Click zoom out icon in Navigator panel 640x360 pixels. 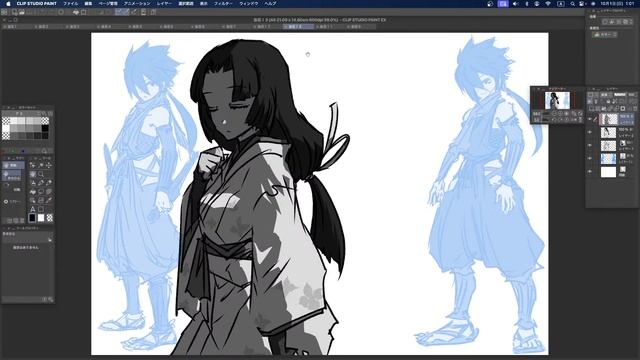tap(554, 114)
